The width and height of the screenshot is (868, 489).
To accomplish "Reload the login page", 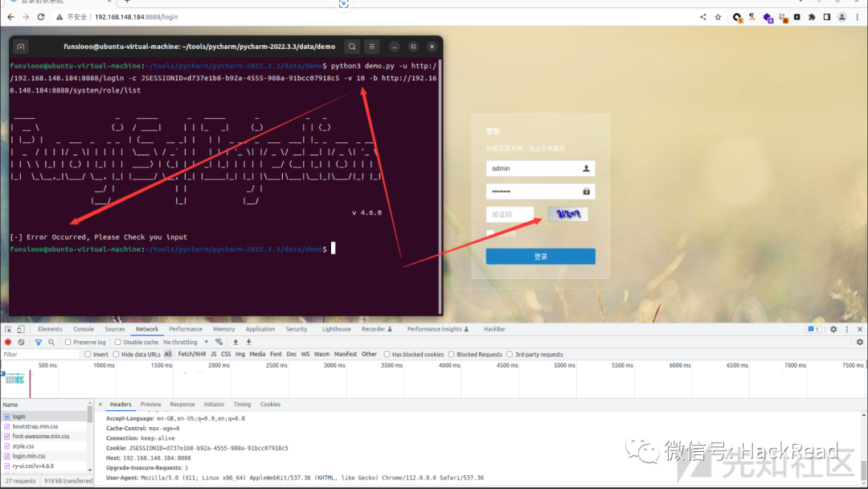I will point(41,17).
